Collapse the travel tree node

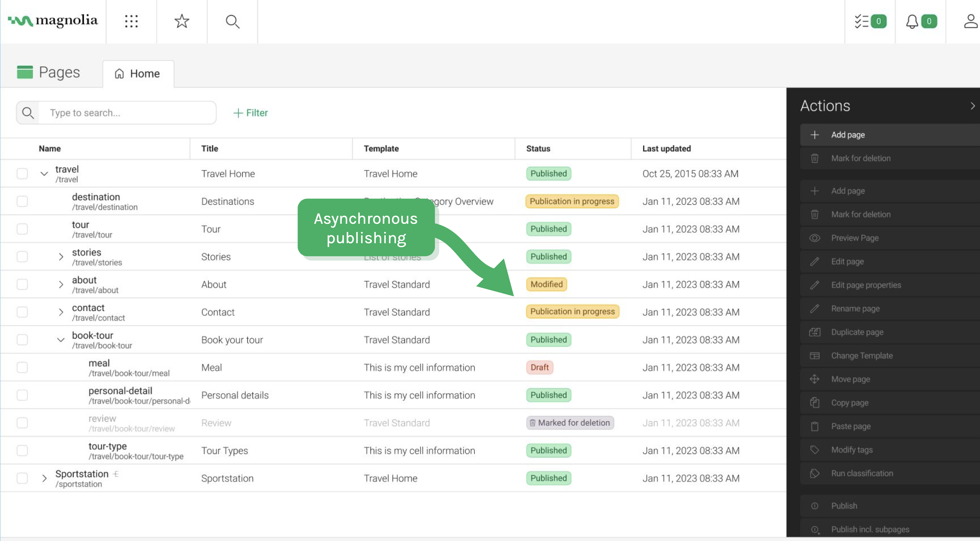tap(44, 173)
